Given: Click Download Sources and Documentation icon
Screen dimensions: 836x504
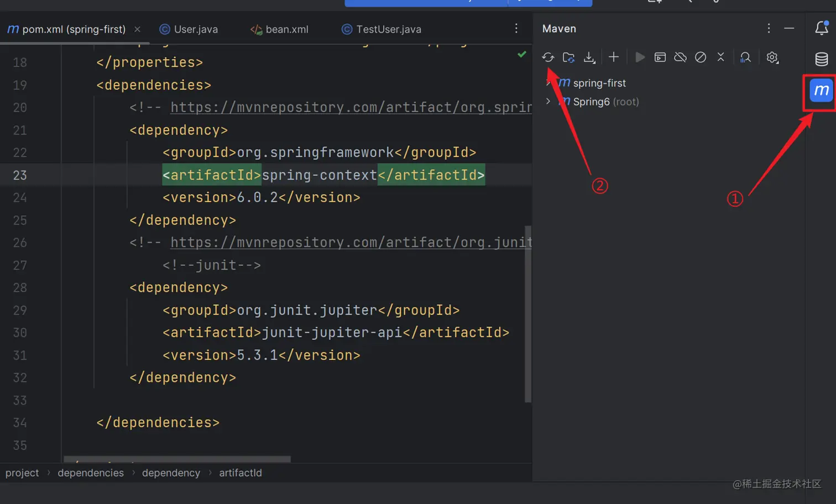Looking at the screenshot, I should [589, 57].
